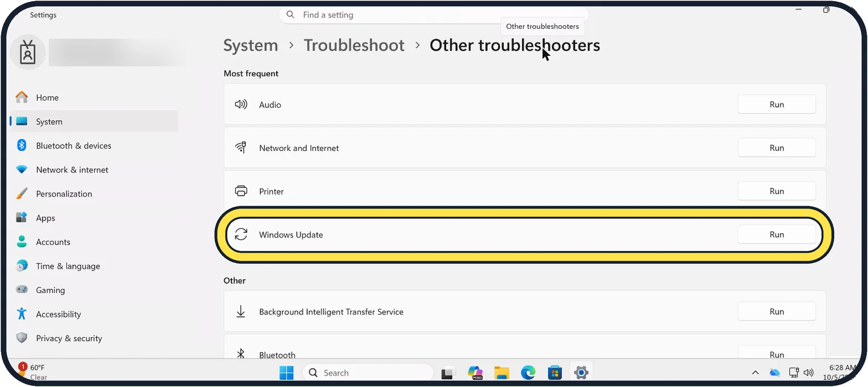Click the network tray icon
Image resolution: width=868 pixels, height=387 pixels.
tap(794, 373)
